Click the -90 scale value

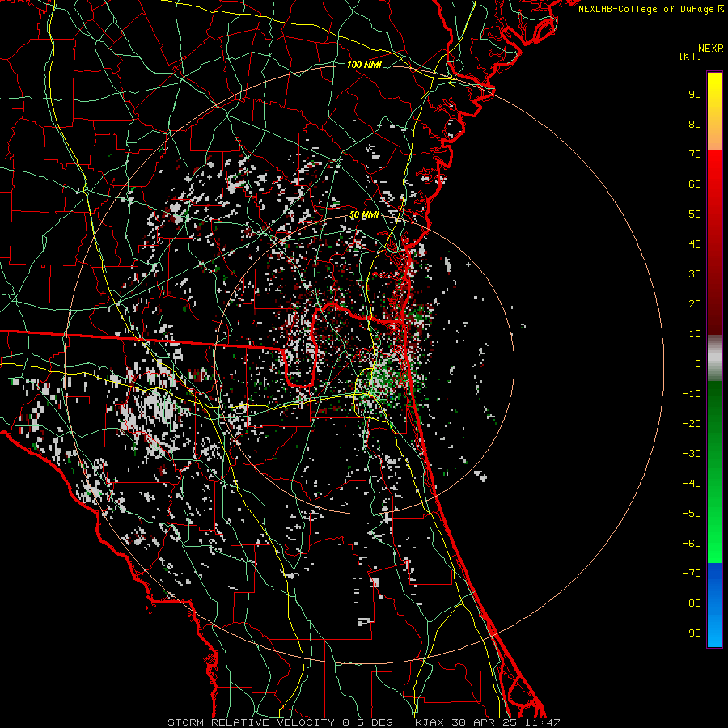(x=692, y=633)
